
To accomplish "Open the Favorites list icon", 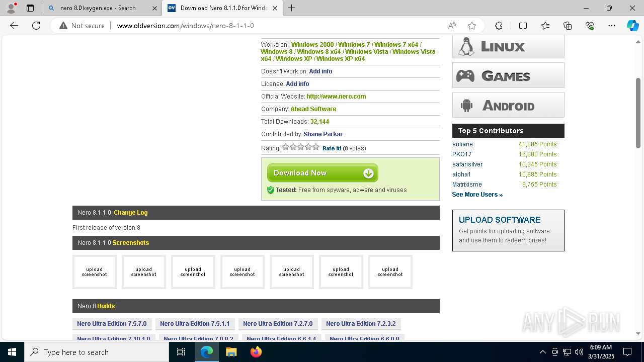I will [545, 26].
